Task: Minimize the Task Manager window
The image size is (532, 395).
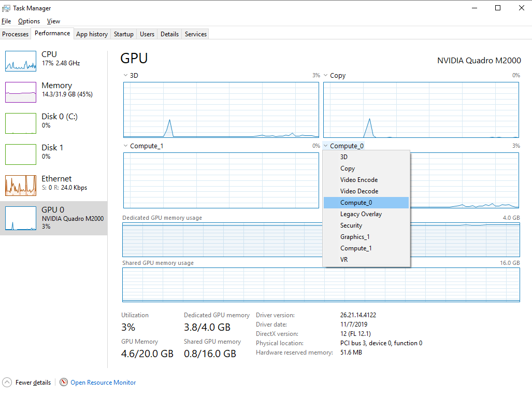Action: tap(475, 8)
